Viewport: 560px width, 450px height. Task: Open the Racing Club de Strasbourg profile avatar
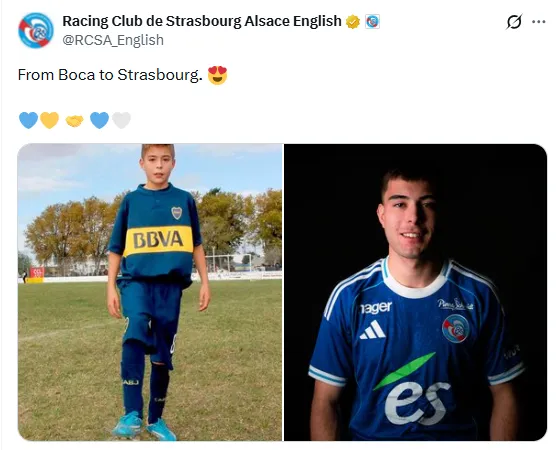[36, 30]
